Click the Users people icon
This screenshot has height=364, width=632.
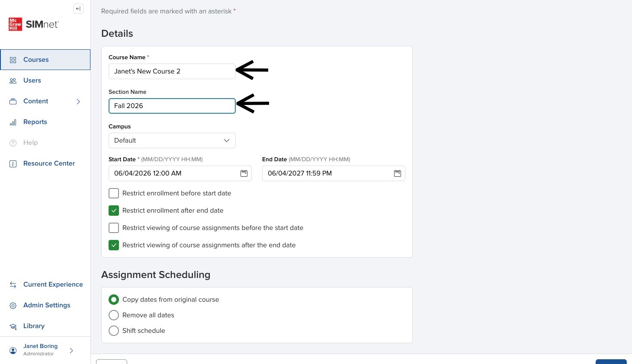13,81
